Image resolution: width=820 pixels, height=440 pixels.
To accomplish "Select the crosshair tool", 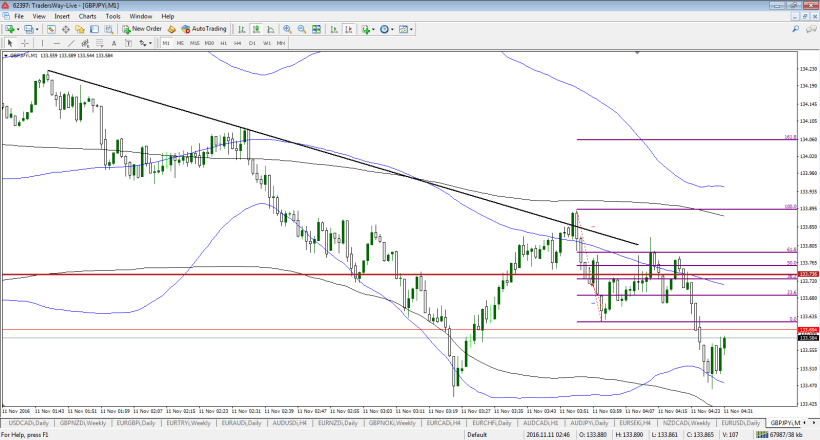I will 25,43.
